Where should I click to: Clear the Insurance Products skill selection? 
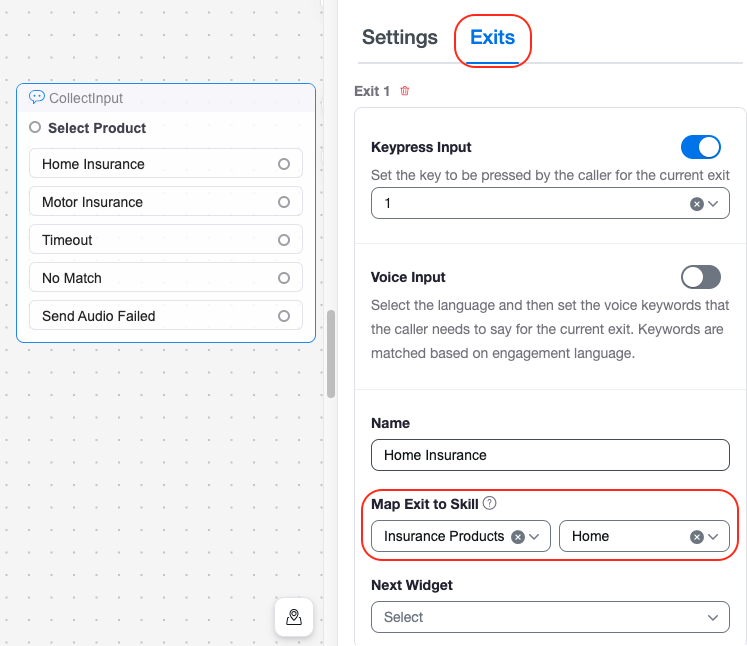point(518,536)
